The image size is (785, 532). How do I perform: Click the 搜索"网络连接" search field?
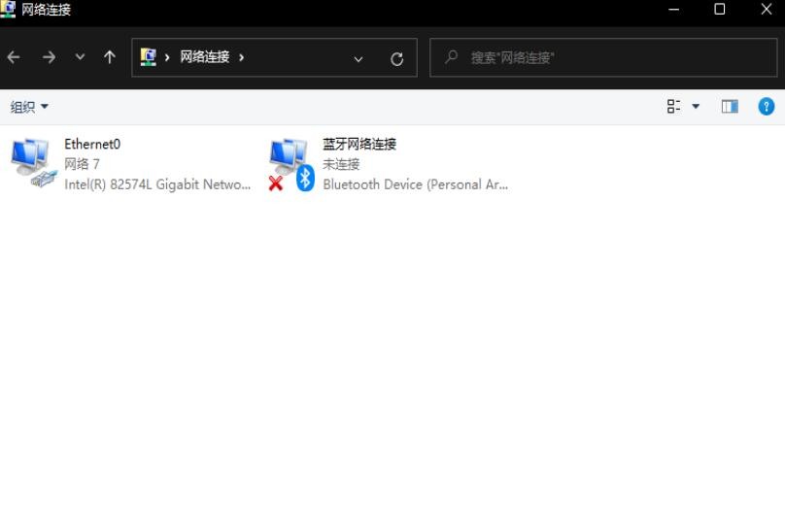pos(603,57)
